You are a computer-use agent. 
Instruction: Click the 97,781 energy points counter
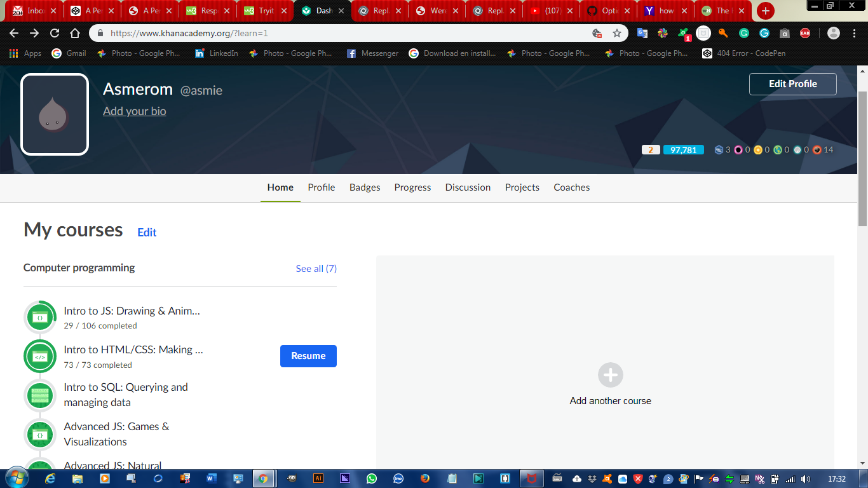click(683, 150)
